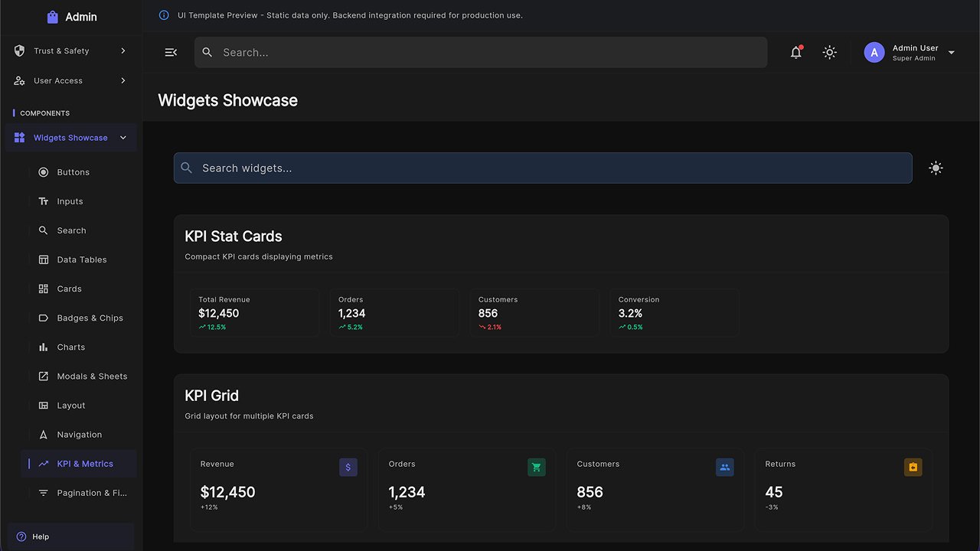Collapse sidebar using the menu toggle icon

(x=171, y=52)
